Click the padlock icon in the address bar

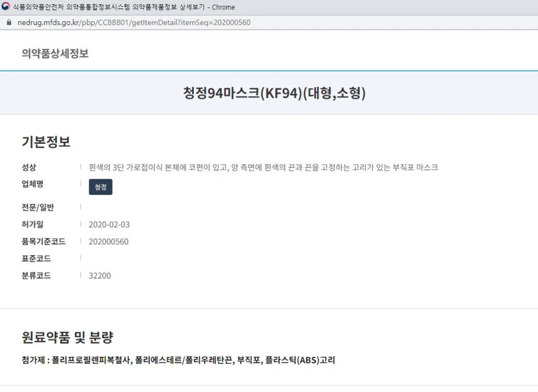pos(8,23)
